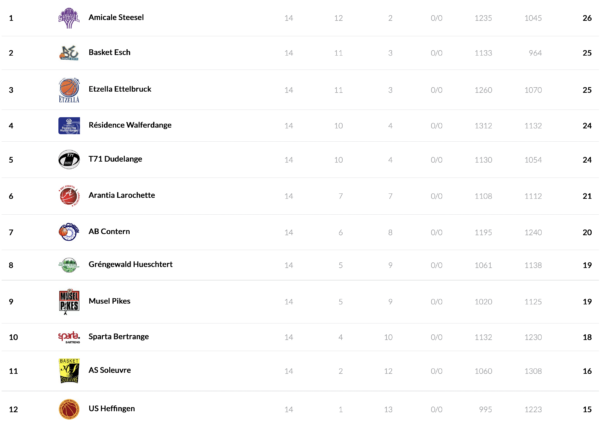Viewport: 600px width, 424px height.
Task: Open the US Heffingen team name link
Action: point(111,408)
